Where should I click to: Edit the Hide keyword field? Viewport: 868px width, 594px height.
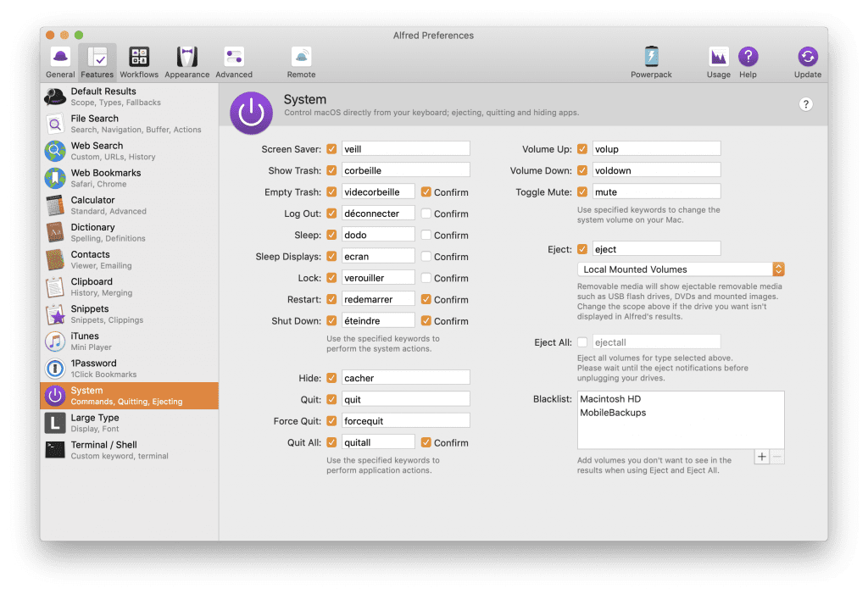406,378
